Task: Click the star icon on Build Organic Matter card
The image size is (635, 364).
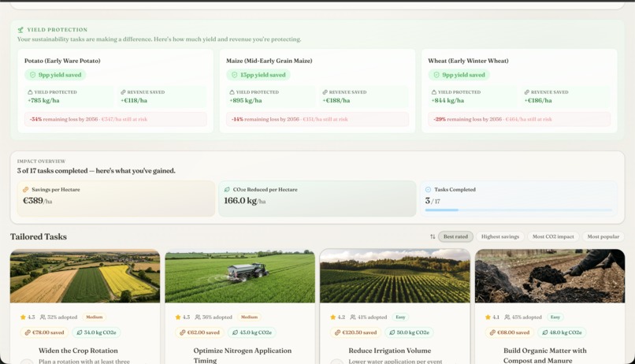Action: (x=488, y=317)
